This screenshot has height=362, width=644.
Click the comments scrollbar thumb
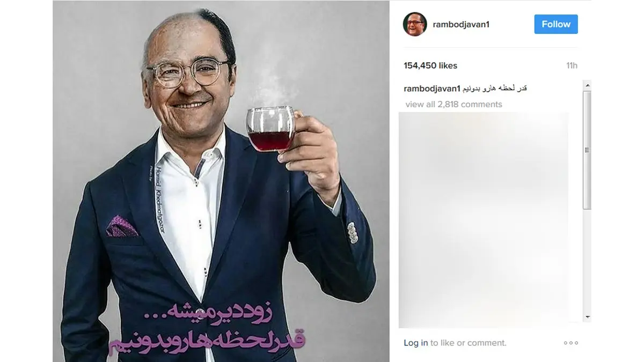(x=587, y=150)
